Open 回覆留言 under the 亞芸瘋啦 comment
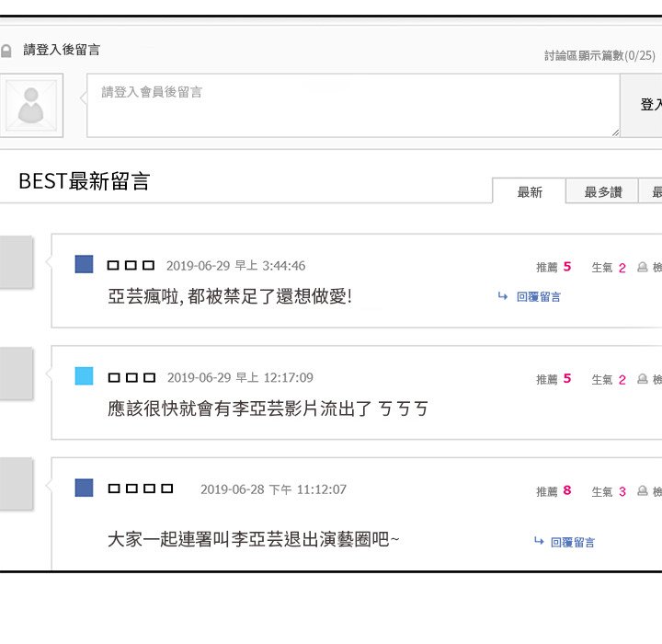Image resolution: width=662 pixels, height=644 pixels. [x=539, y=296]
